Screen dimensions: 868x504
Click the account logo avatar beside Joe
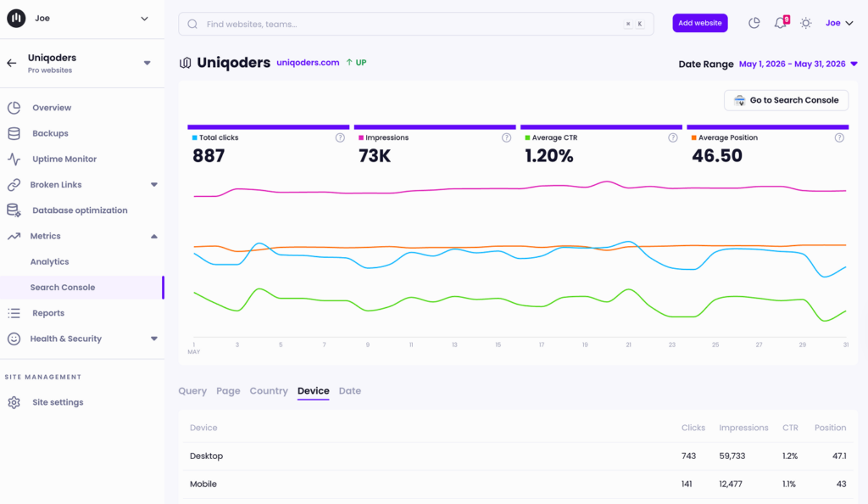16,19
